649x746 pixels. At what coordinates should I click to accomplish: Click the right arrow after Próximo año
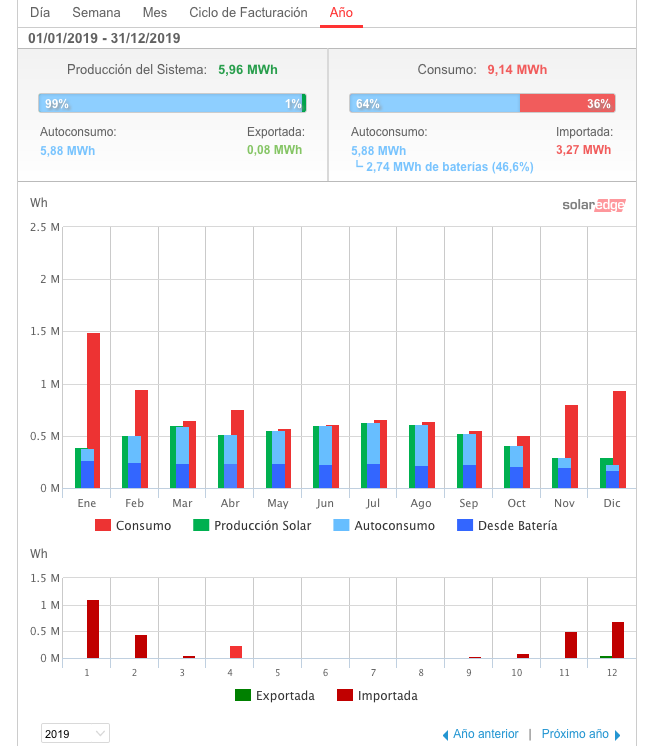pos(617,735)
